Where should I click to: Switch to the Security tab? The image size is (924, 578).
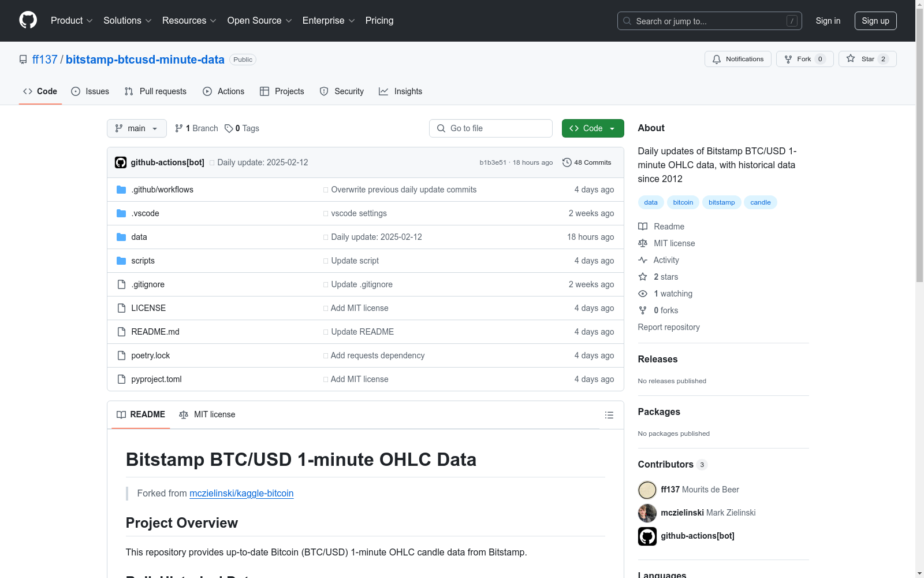click(x=342, y=91)
